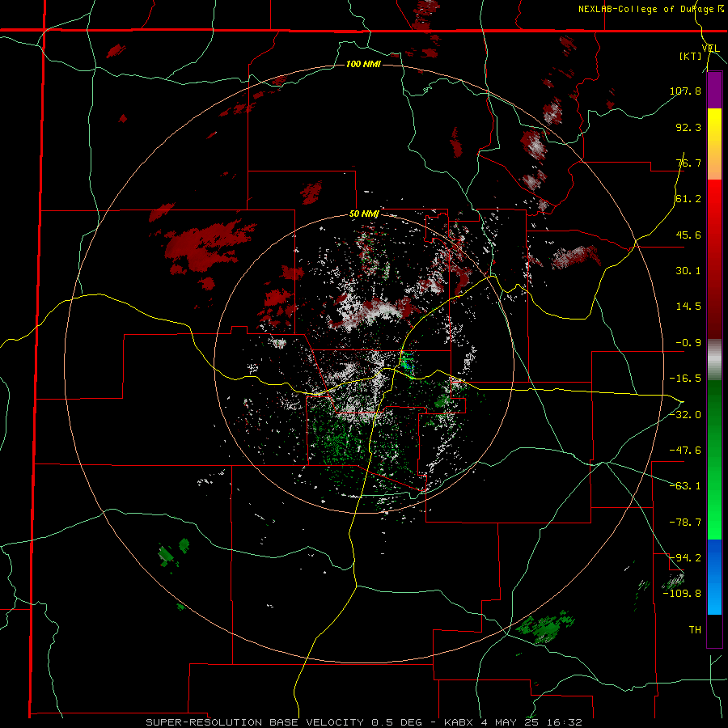Click the -109.8 velocity scale value

point(682,594)
